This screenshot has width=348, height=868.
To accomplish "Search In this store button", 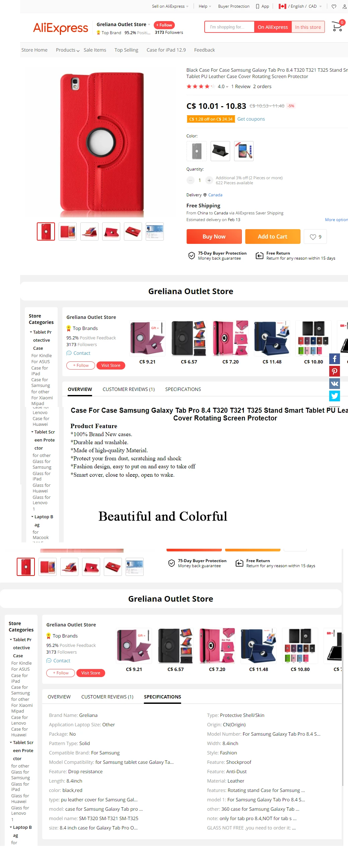I will [x=308, y=27].
